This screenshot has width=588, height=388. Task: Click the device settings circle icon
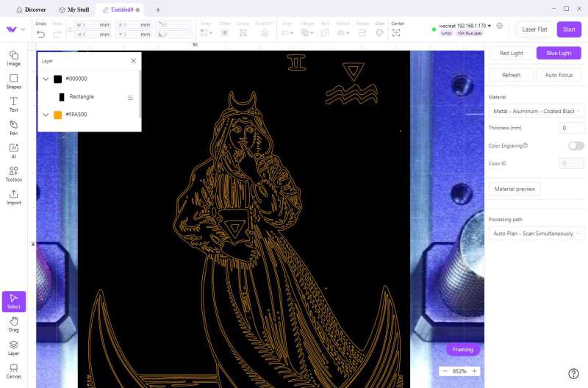(500, 26)
